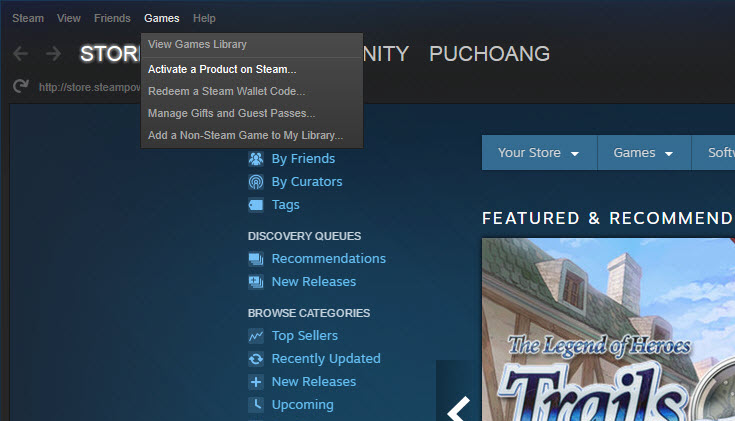Click the By Friends people icon
The width and height of the screenshot is (735, 421).
[256, 158]
